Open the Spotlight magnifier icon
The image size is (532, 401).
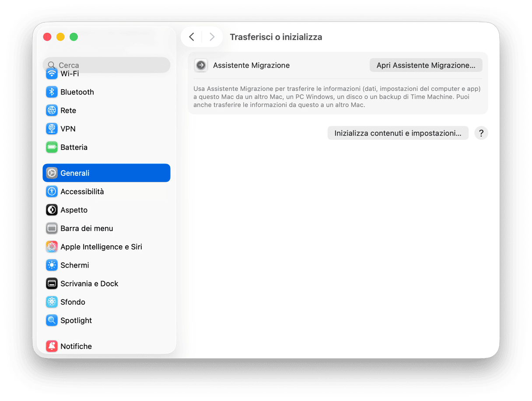click(52, 321)
